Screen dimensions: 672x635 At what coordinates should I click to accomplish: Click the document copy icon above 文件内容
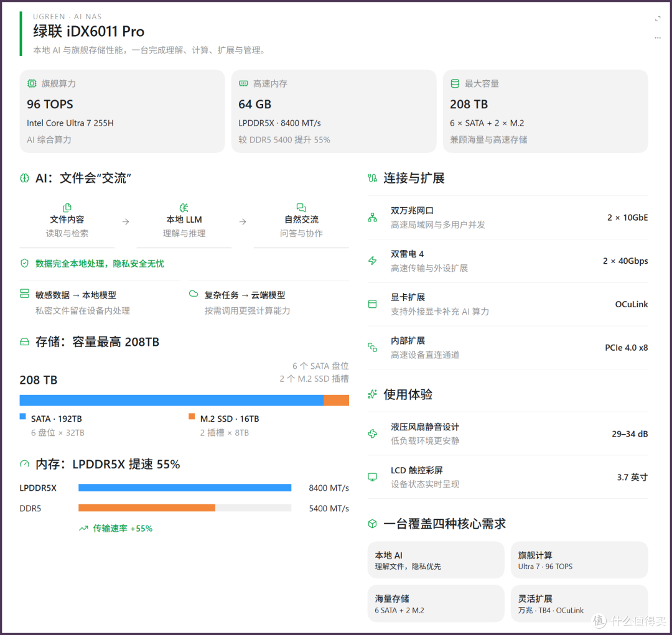click(x=67, y=208)
